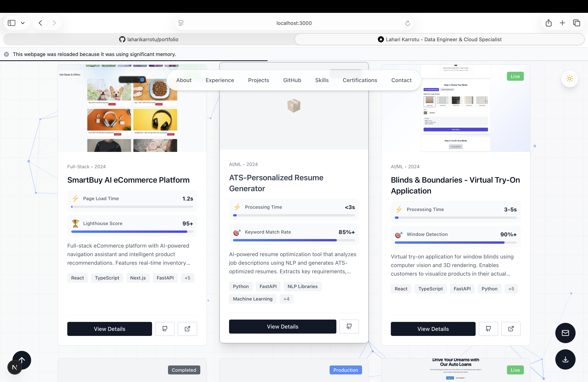Add a new tab with the plus icon
Screen dimensions: 588x382
point(562,23)
